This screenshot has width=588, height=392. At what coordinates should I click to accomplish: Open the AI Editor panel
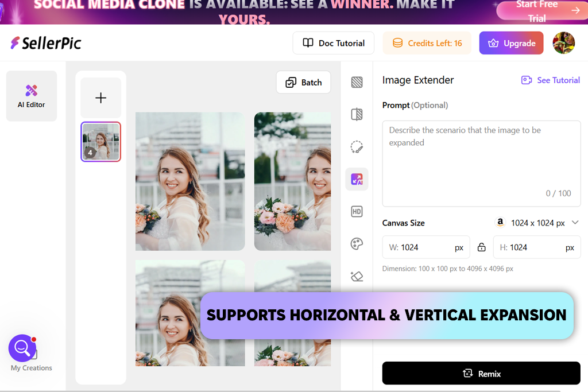click(x=32, y=96)
